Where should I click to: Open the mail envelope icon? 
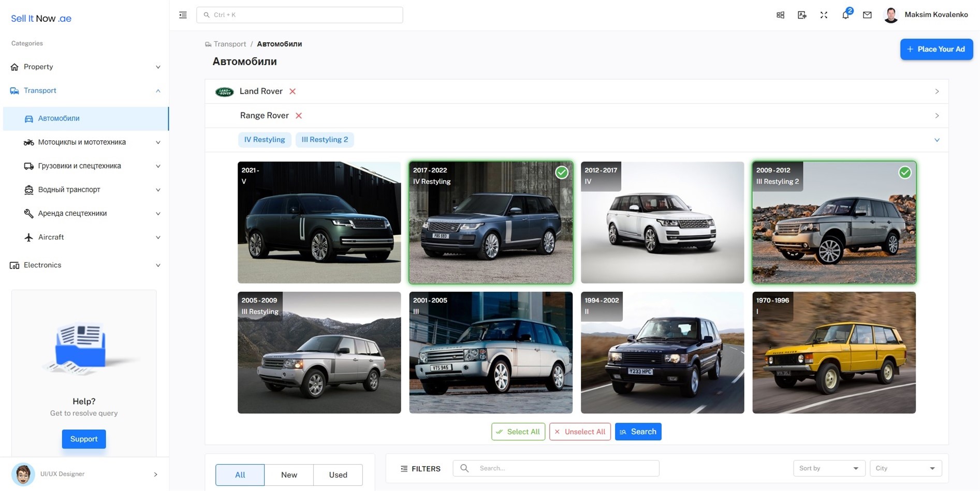[867, 15]
